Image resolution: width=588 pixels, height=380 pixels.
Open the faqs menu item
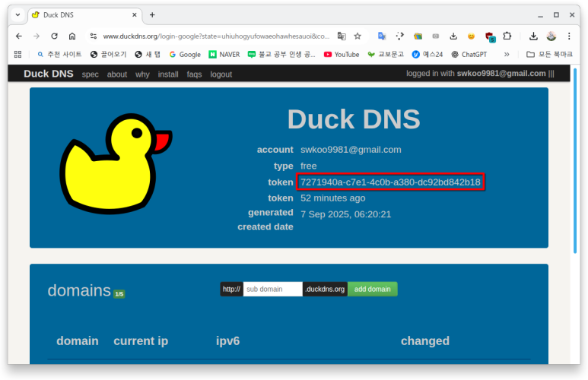(x=194, y=74)
